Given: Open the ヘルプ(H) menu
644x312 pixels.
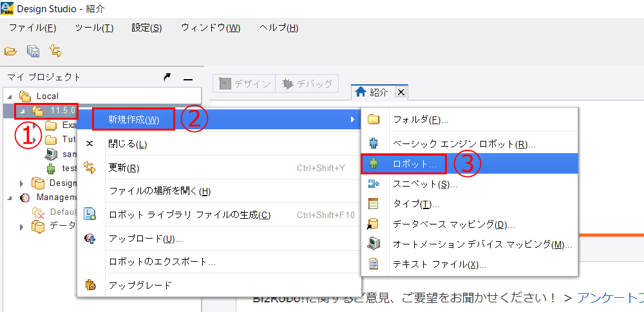Looking at the screenshot, I should point(279,28).
